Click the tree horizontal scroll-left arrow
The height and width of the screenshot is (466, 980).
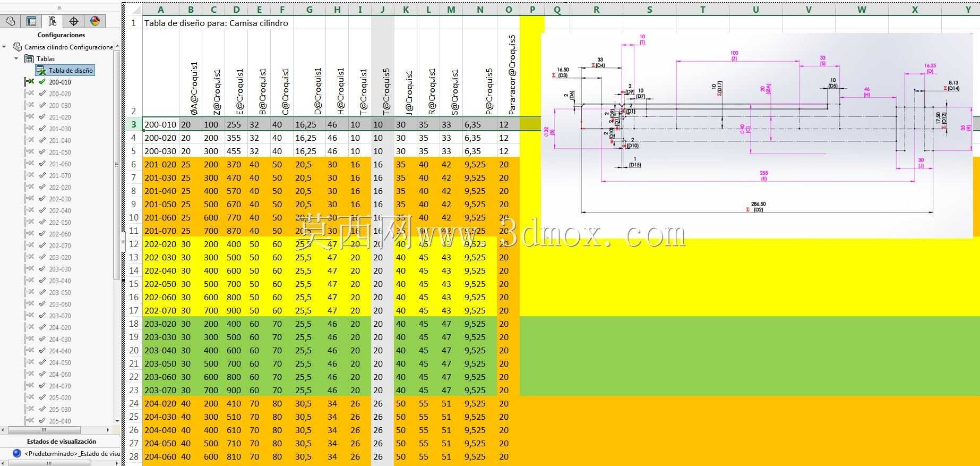[x=3, y=430]
